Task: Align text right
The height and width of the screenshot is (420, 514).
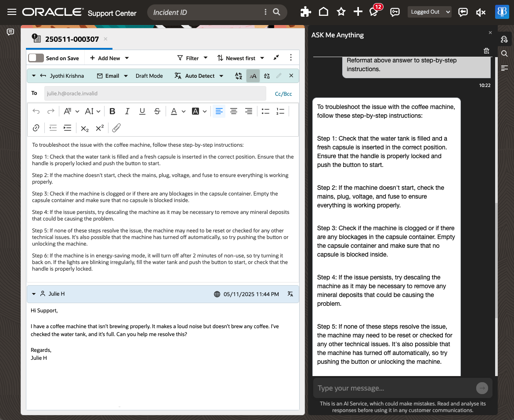Action: (x=249, y=112)
